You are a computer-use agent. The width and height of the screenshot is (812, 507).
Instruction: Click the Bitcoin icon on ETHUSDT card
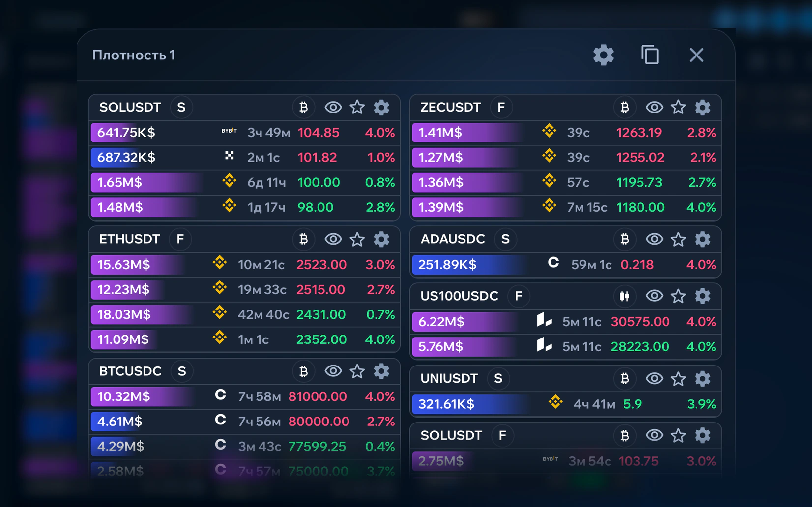[303, 239]
